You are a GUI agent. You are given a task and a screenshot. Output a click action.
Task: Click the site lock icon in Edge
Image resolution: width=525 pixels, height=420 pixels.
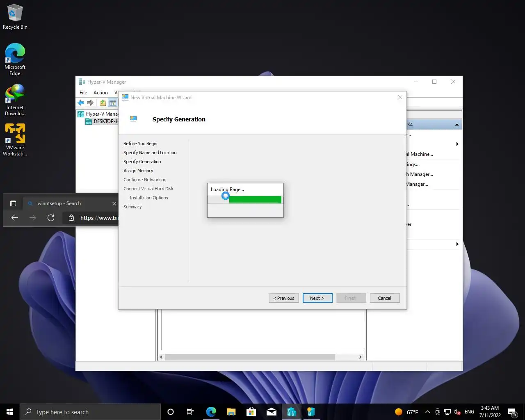click(x=71, y=218)
